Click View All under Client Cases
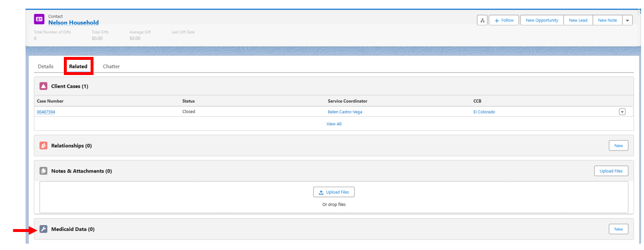This screenshot has height=250, width=644. 334,124
